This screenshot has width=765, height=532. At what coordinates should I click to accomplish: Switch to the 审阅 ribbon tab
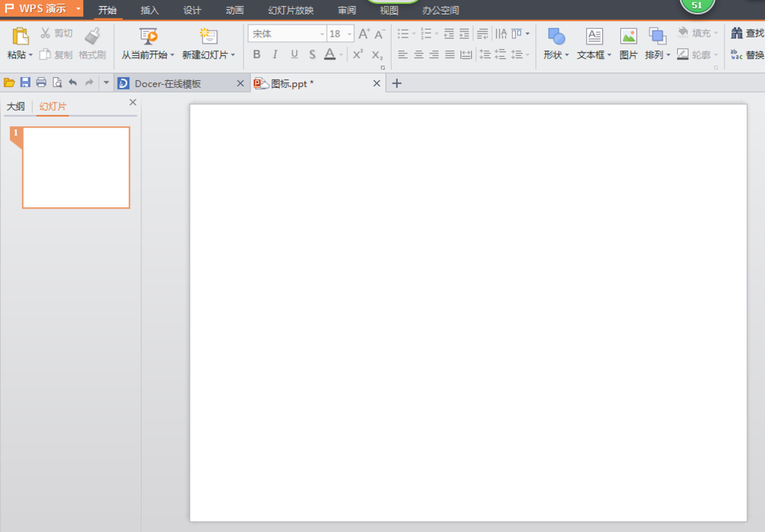point(347,10)
